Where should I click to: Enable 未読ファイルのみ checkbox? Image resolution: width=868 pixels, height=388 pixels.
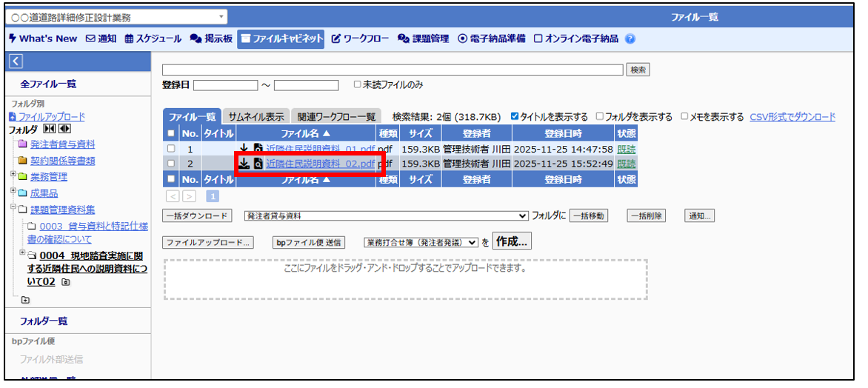358,85
